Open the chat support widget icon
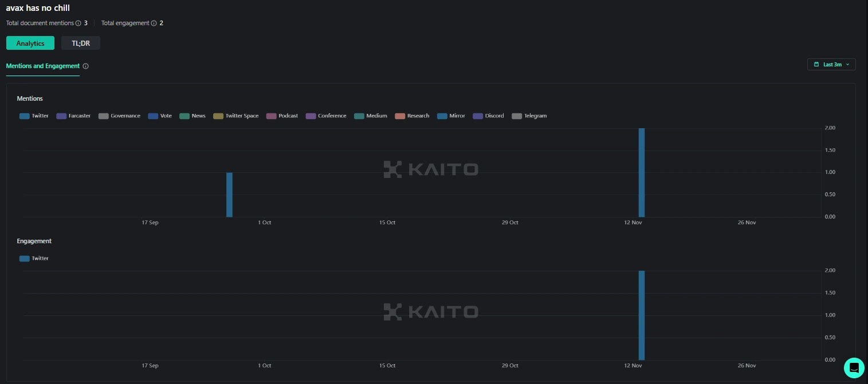The width and height of the screenshot is (868, 384). point(854,367)
